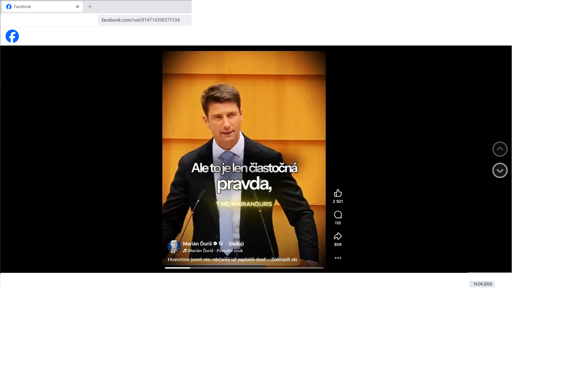
Task: Click Marián Ďuriš profile avatar
Action: (x=174, y=246)
